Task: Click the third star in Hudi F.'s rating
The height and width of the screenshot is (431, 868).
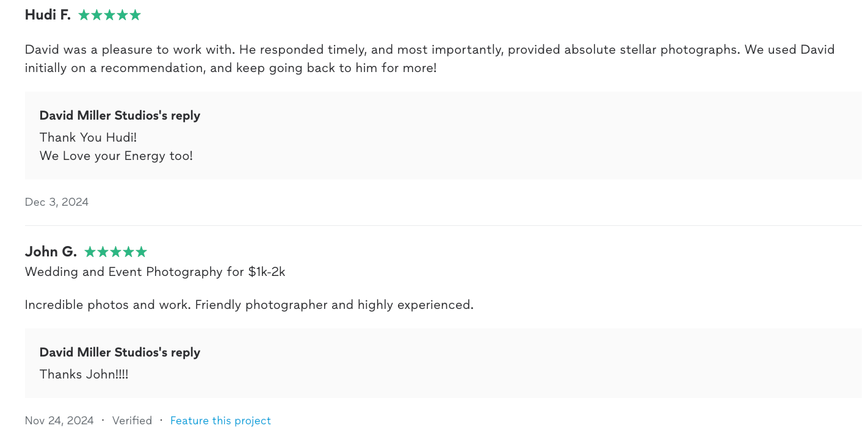Action: [109, 15]
